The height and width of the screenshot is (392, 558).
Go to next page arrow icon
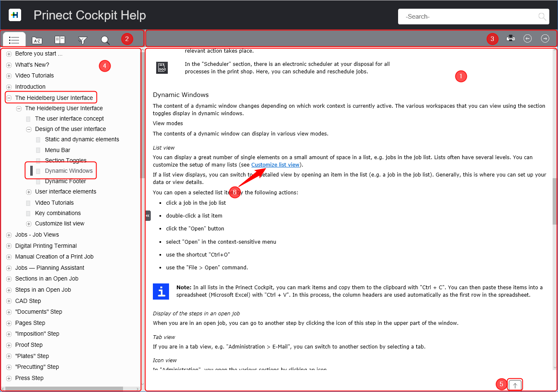click(x=545, y=39)
